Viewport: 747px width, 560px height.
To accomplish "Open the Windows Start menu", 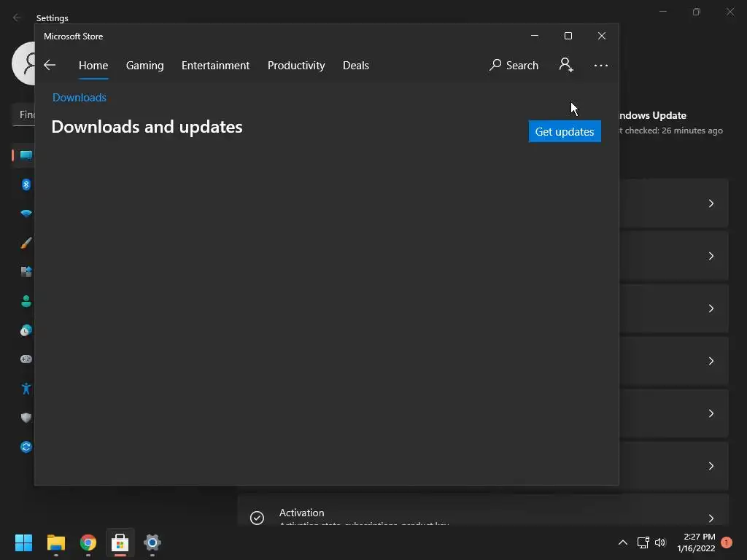I will (23, 542).
